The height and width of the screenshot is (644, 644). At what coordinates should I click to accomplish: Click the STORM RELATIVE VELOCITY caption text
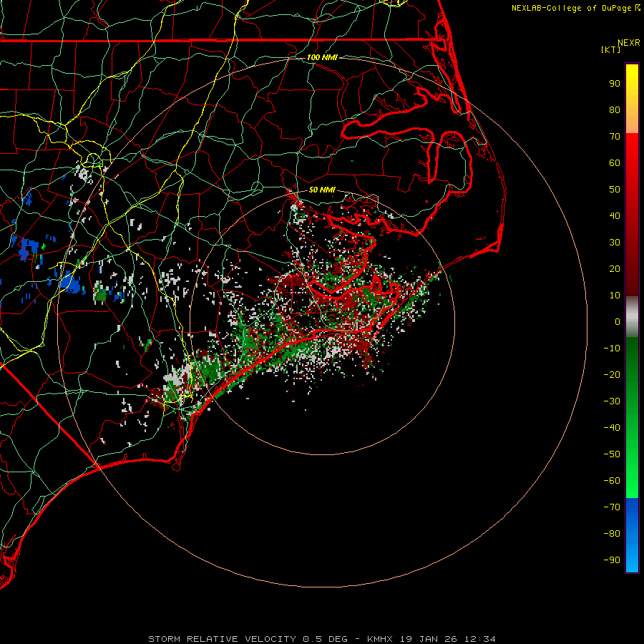tap(222, 639)
